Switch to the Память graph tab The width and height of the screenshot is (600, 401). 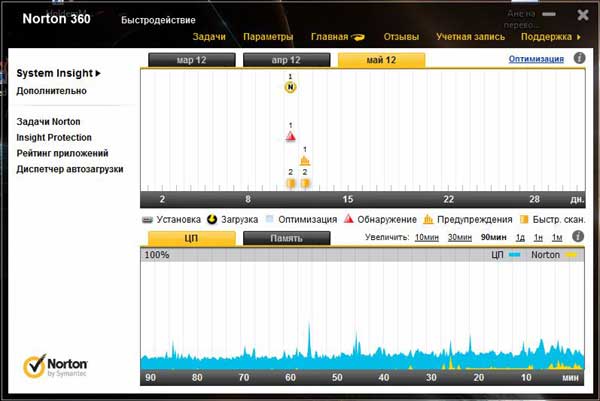(x=286, y=238)
